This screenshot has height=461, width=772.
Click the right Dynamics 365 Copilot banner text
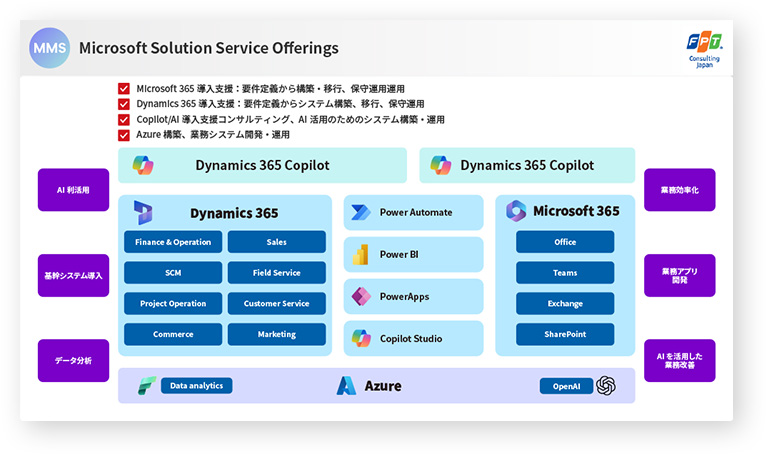[527, 165]
